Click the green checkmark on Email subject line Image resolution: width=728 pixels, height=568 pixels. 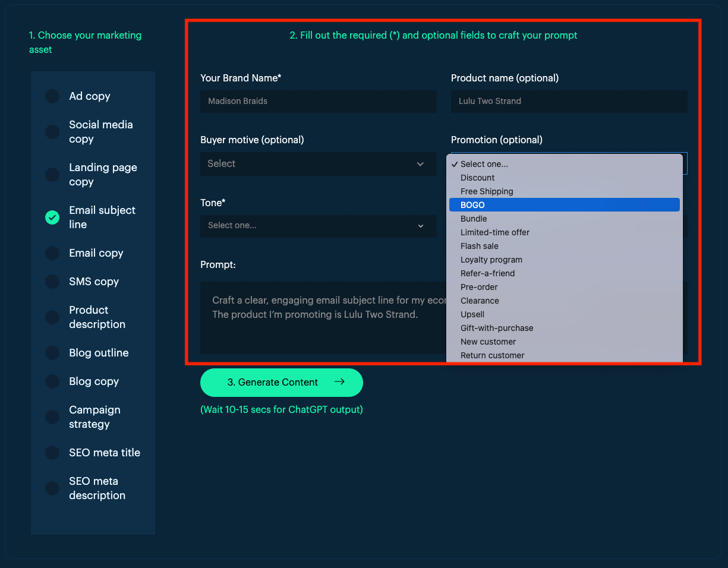tap(52, 217)
